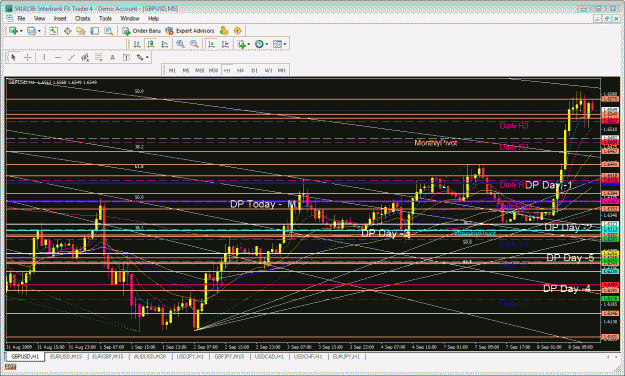This screenshot has width=625, height=376.
Task: Click the connection status icon in status bar
Action: [x=11, y=367]
